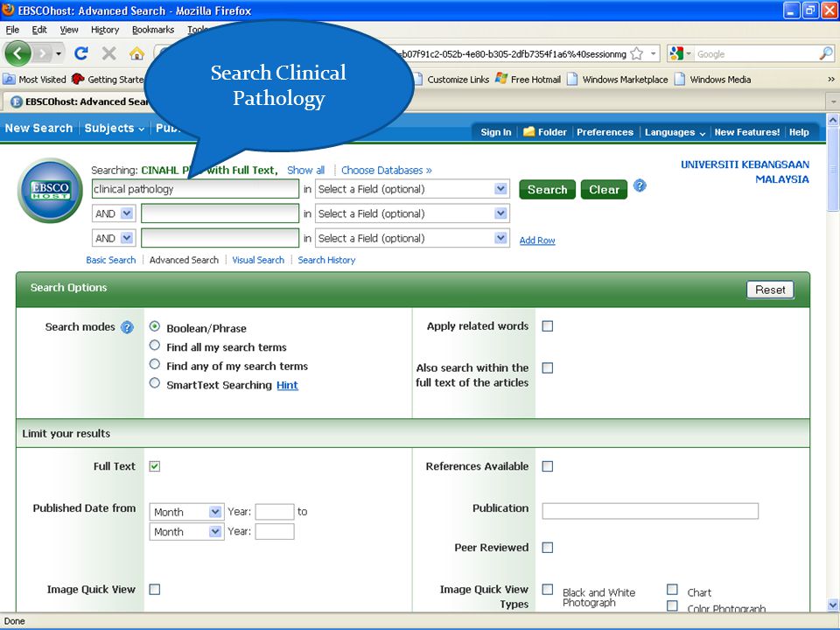Click the green Search button
The image size is (840, 630).
click(547, 190)
